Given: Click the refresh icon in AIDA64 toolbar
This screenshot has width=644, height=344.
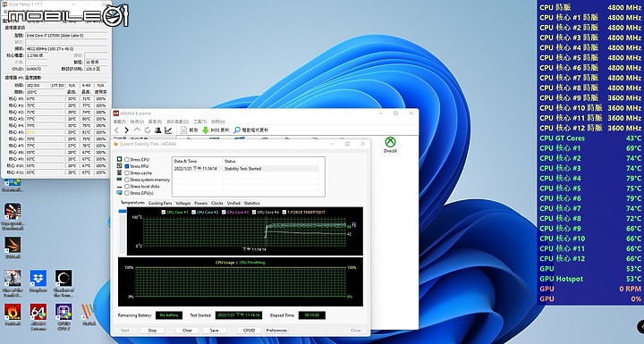Looking at the screenshot, I should [x=148, y=130].
